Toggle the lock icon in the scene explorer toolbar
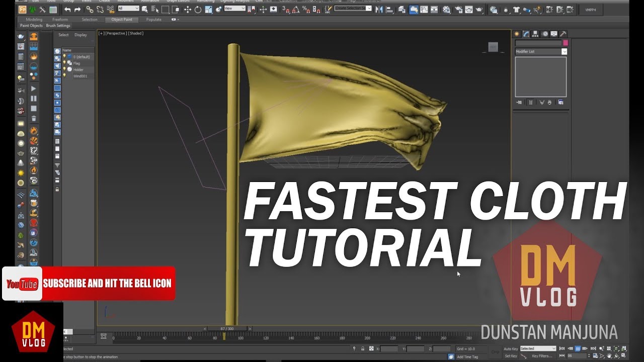Viewport: 644px width, 362px height. [x=57, y=189]
